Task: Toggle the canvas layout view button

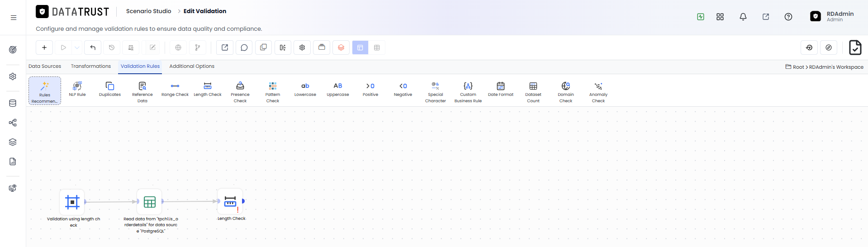Action: [x=360, y=47]
